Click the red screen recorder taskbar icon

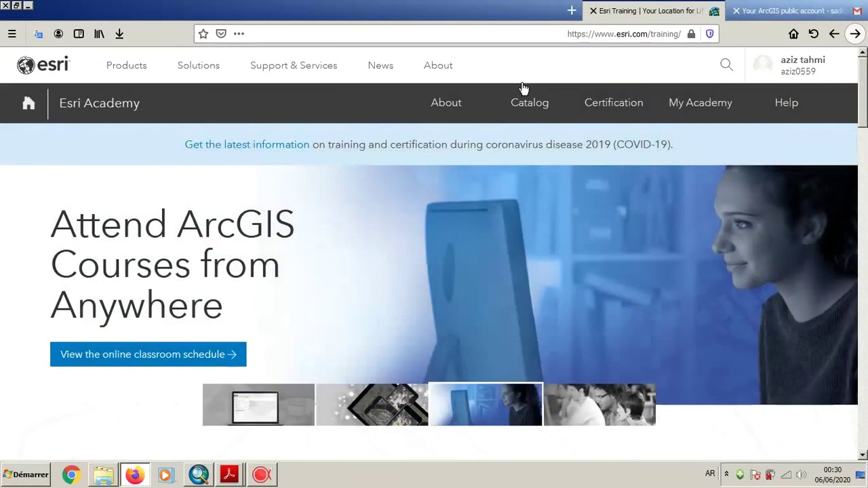(x=262, y=475)
